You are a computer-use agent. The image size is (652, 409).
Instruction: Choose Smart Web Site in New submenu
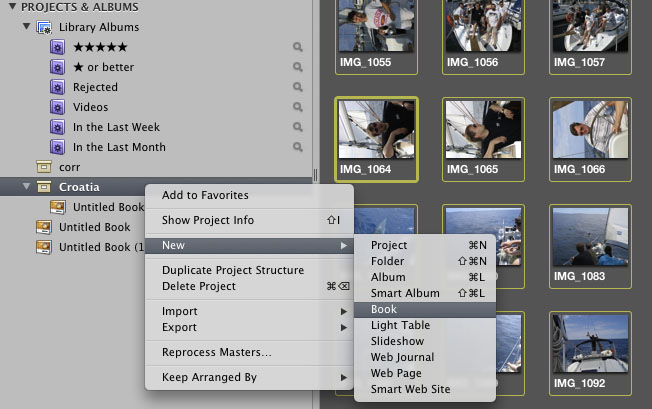click(425, 389)
